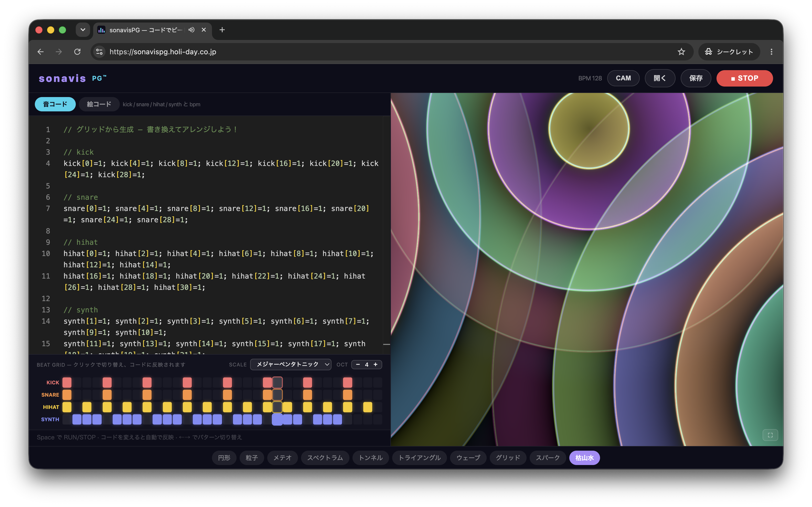Select the メテオ visual mode
Viewport: 812px width, 507px height.
283,458
